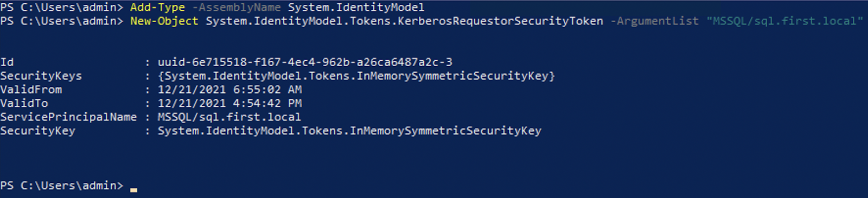Click the ServicePrincipalName property label

68,117
